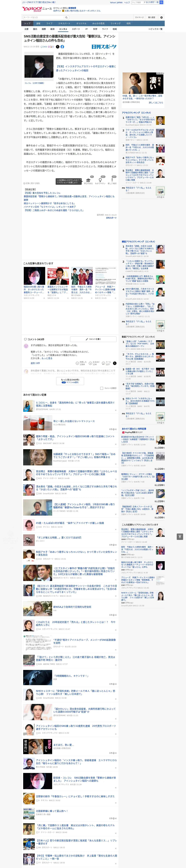Open related link バナナマン日村「もうヤバイよ」
Screen dimensions: 186x868
(50, 207)
